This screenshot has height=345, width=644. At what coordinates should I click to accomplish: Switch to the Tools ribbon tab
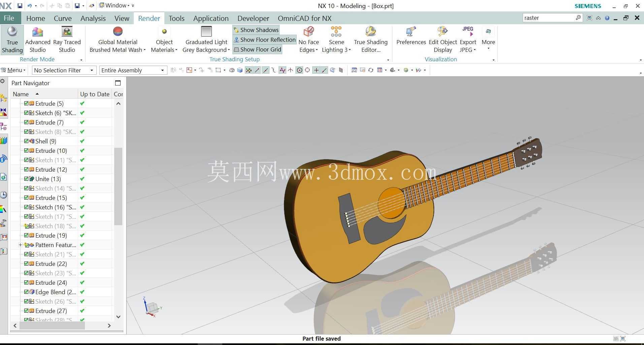click(176, 18)
